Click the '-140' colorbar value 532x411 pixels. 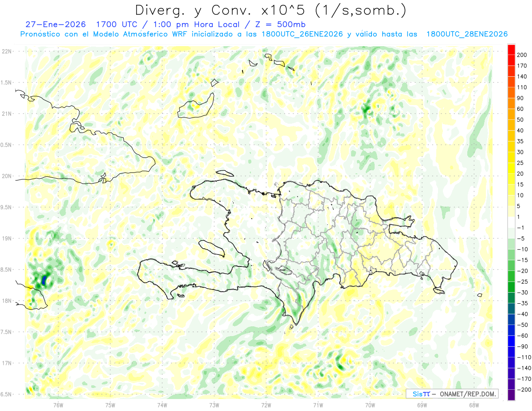(524, 368)
